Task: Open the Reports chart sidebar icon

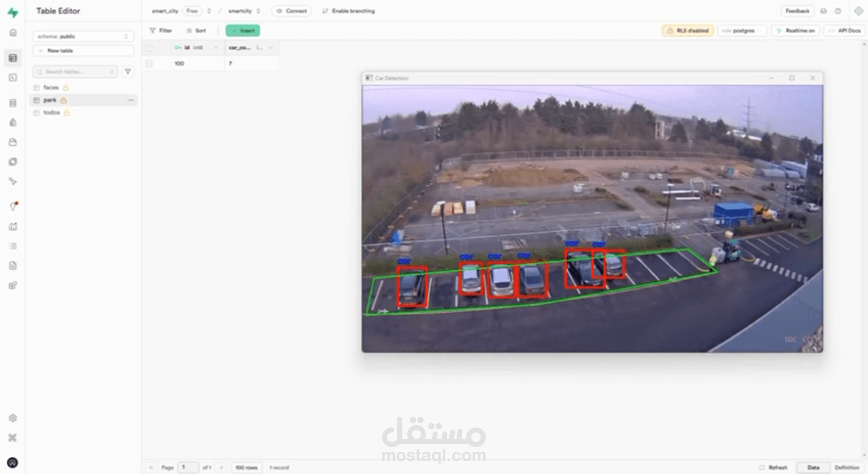Action: point(13,226)
